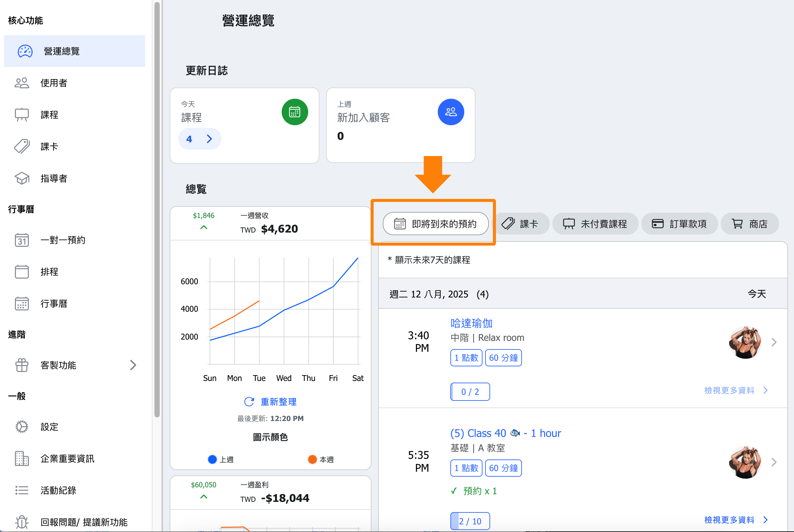
Task: Expand 哈達瑜伽 class row chevron
Action: coord(774,342)
